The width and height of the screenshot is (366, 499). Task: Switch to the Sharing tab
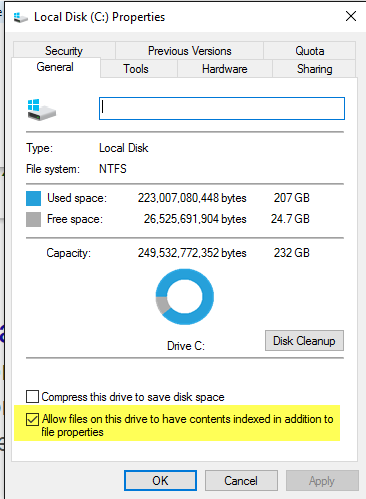pos(314,69)
